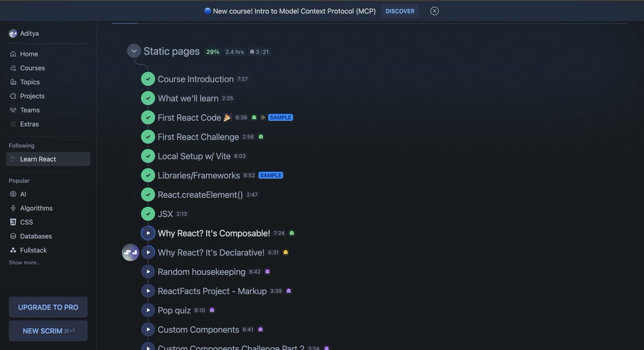Play the Pop quiz lesson
The width and height of the screenshot is (644, 350).
[x=148, y=310]
